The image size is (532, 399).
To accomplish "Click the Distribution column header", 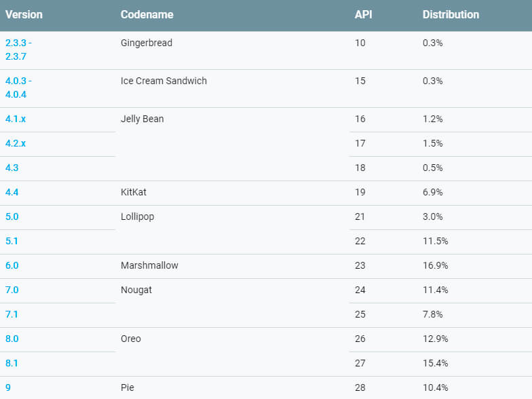I will (451, 14).
